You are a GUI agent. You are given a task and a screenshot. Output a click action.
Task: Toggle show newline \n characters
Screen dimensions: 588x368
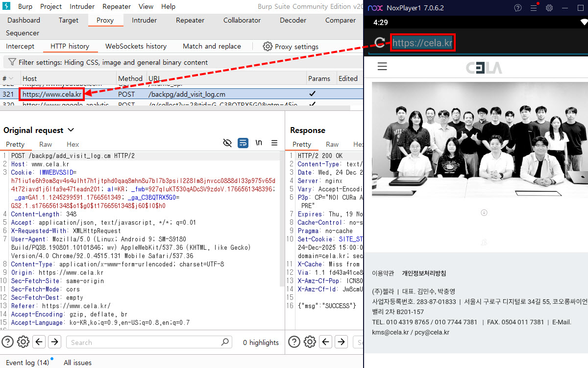click(259, 143)
